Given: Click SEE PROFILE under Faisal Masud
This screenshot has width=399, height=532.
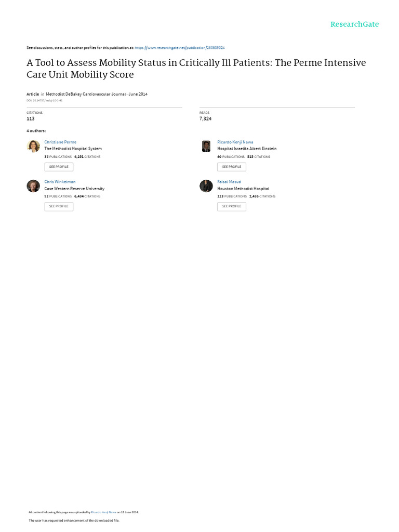Looking at the screenshot, I should point(232,206).
